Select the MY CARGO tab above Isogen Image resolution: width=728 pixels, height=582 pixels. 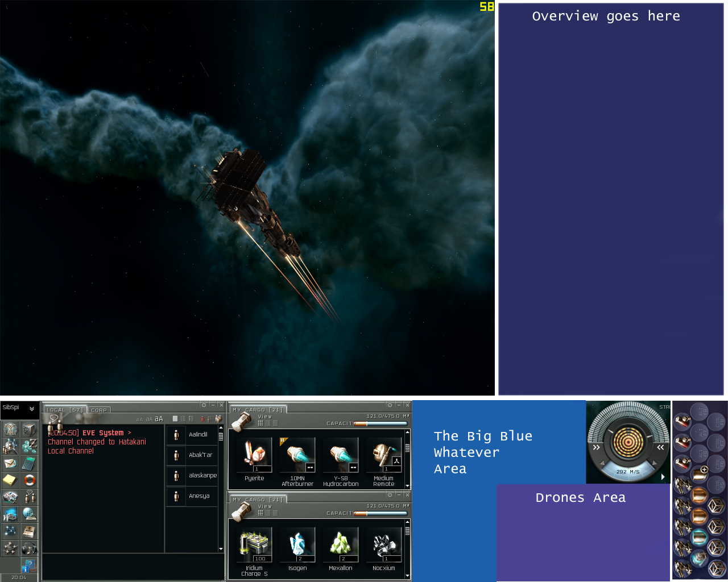click(x=258, y=499)
